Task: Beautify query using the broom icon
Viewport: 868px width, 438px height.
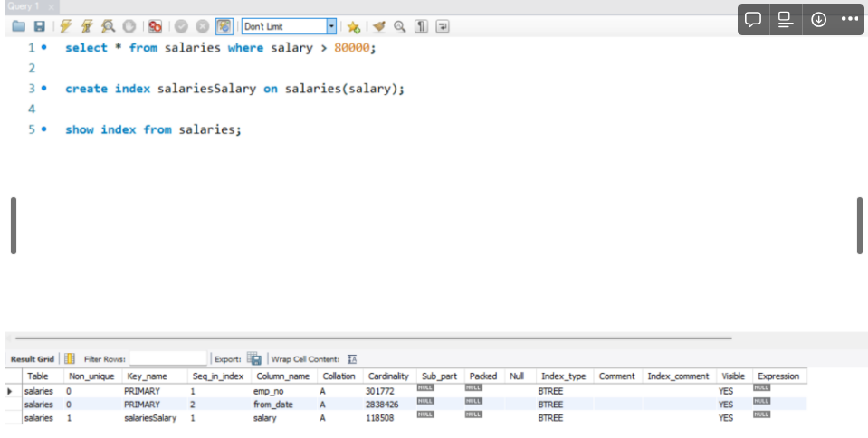Action: pyautogui.click(x=379, y=26)
